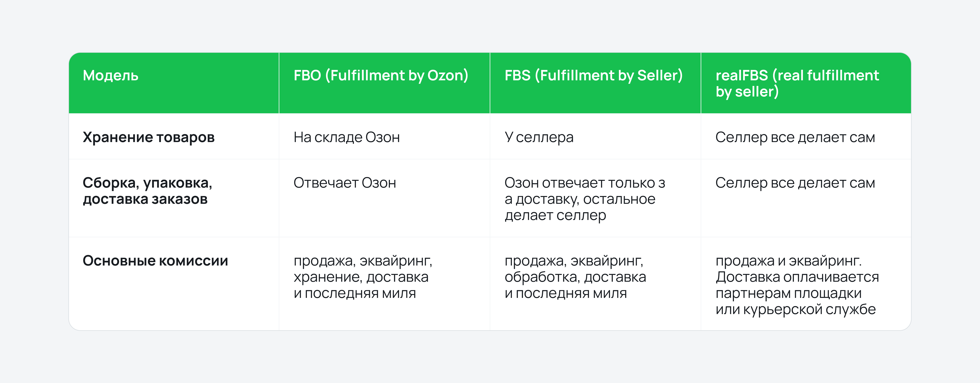This screenshot has width=980, height=383.
Task: Click the 'Основные комиссии' row label
Action: tap(155, 261)
